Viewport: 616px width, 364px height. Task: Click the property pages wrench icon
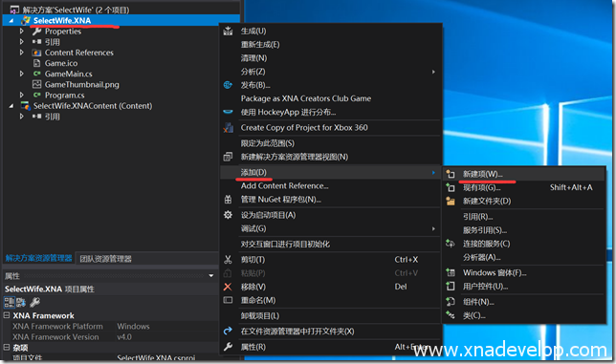tap(35, 302)
